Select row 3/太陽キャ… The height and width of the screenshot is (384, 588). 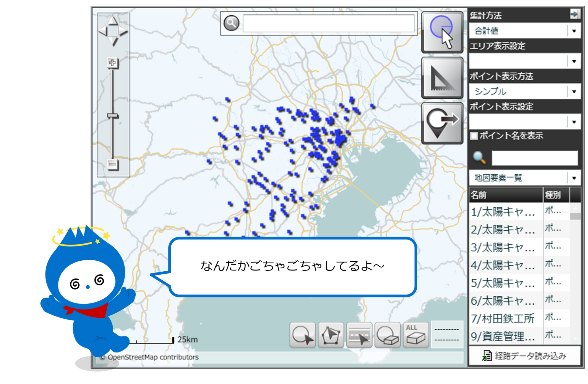[x=519, y=247]
